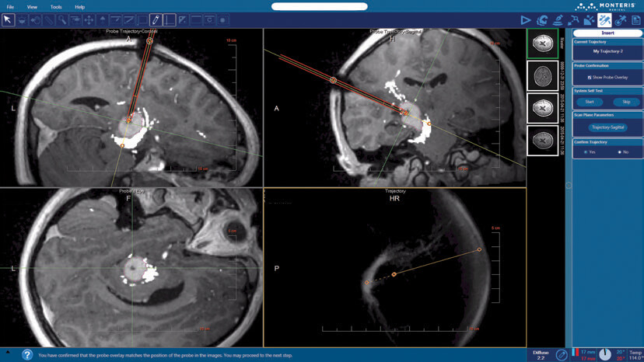Open the File menu
This screenshot has width=644, height=362.
point(10,7)
